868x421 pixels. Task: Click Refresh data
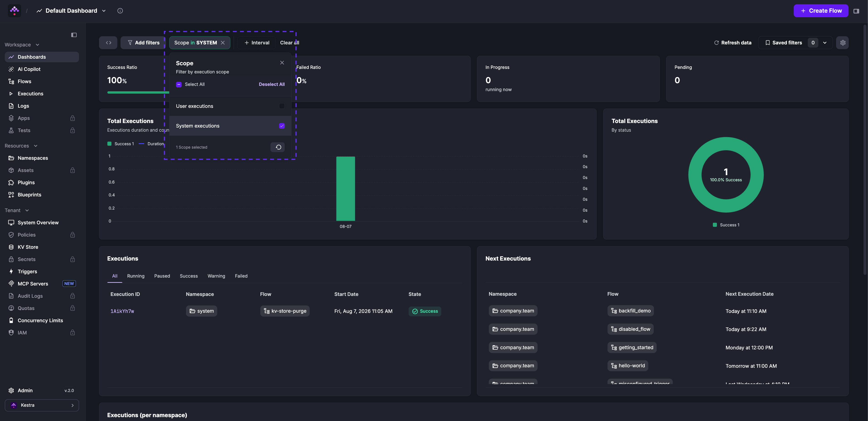pyautogui.click(x=733, y=43)
